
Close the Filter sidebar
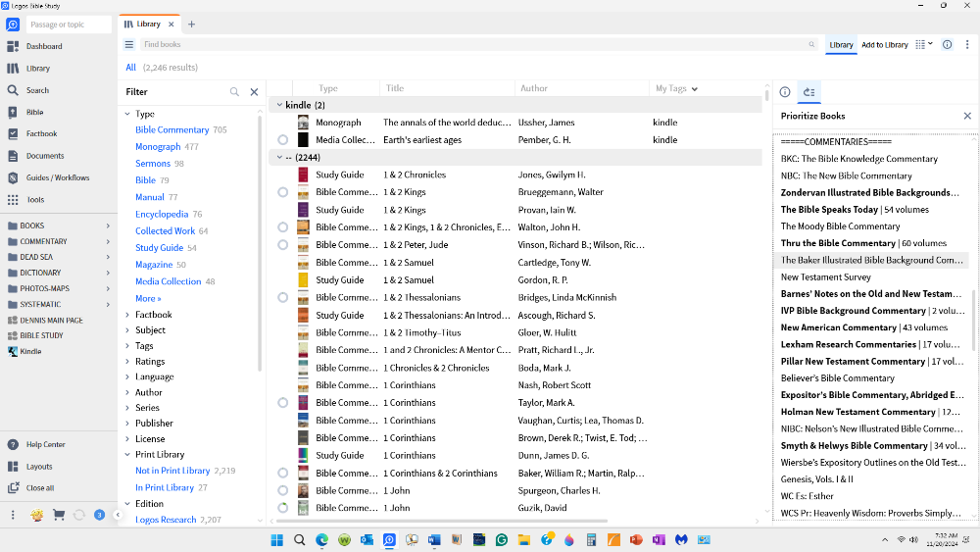pos(255,92)
